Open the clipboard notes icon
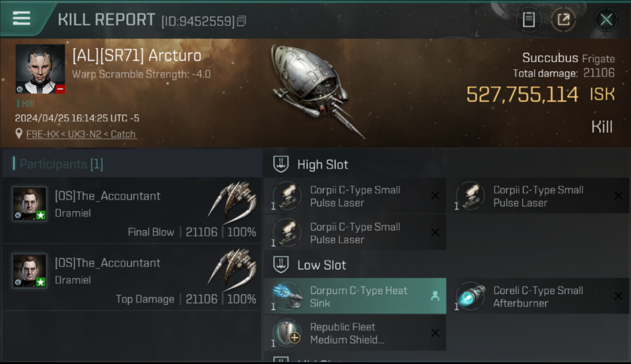 (x=528, y=19)
